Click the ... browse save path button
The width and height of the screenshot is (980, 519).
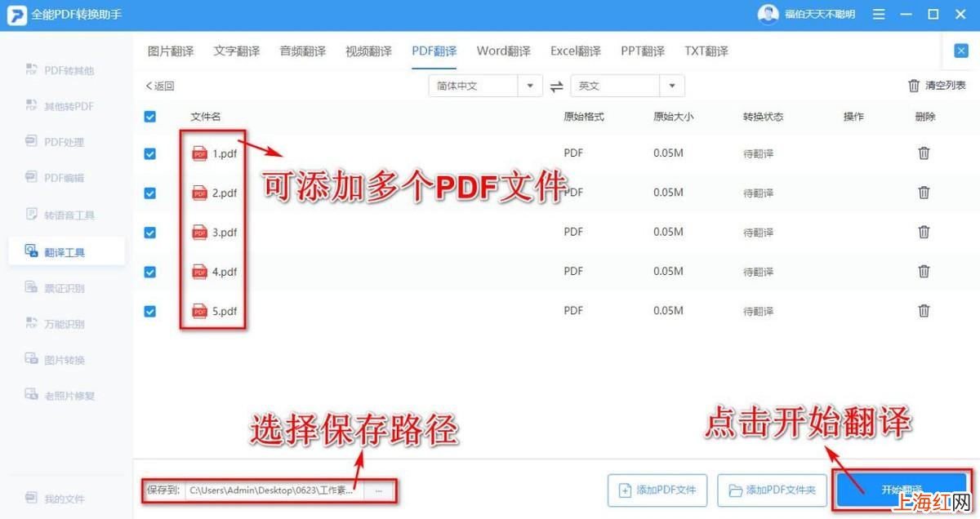pos(379,490)
